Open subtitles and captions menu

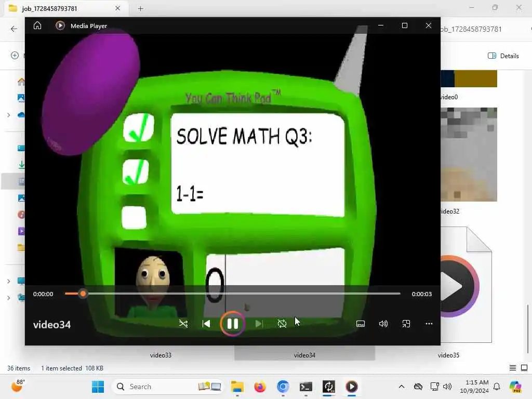tap(361, 324)
